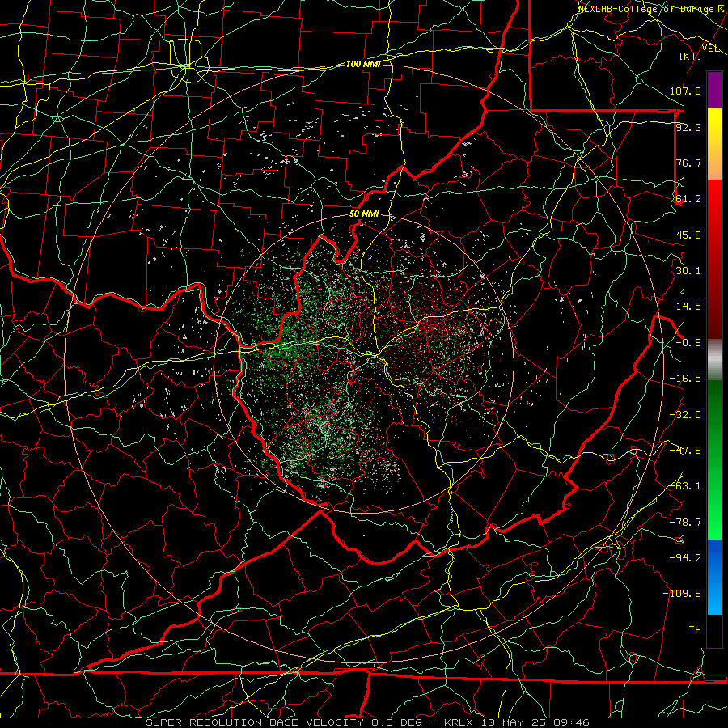
Task: Click the VEL legend title
Action: (711, 49)
